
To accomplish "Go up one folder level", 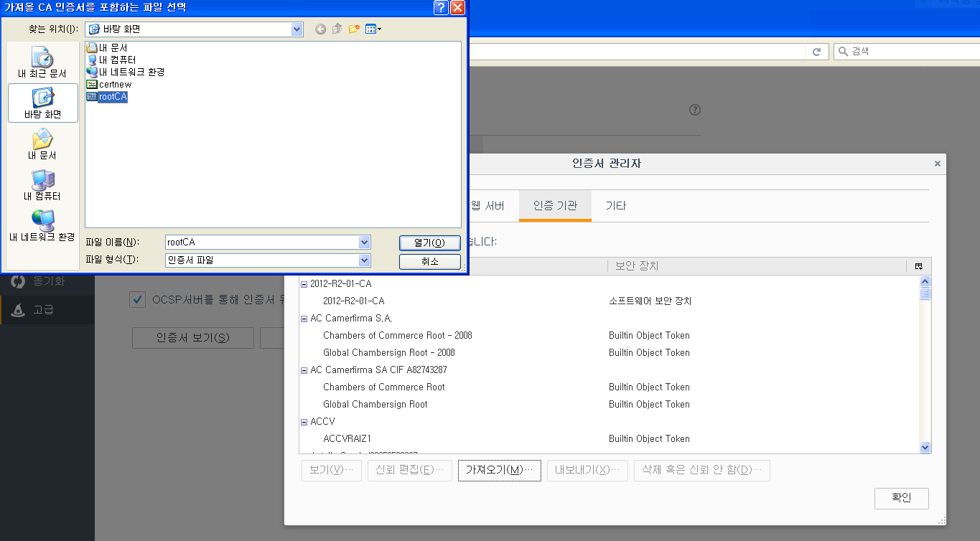I will (x=337, y=29).
